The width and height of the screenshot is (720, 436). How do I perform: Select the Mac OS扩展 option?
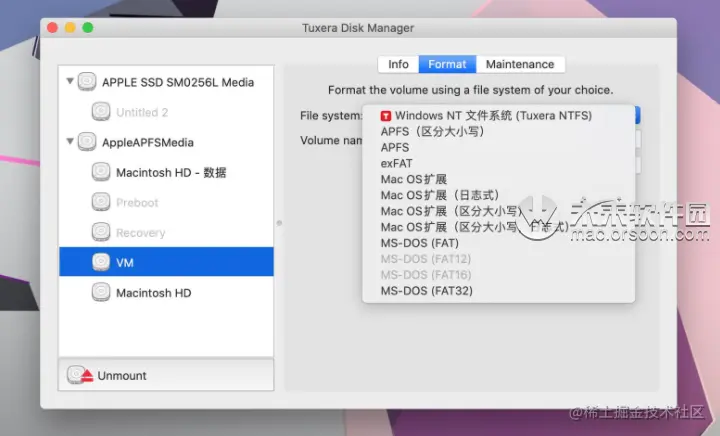[x=498, y=179]
